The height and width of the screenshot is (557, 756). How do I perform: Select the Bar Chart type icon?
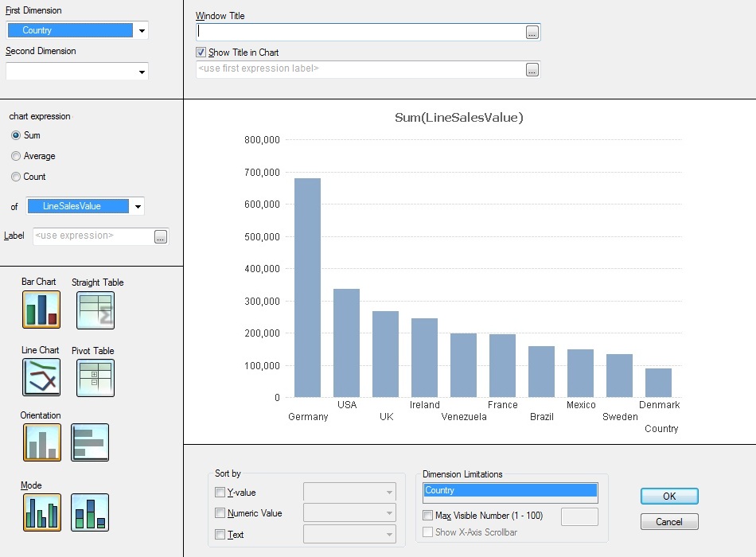(41, 310)
